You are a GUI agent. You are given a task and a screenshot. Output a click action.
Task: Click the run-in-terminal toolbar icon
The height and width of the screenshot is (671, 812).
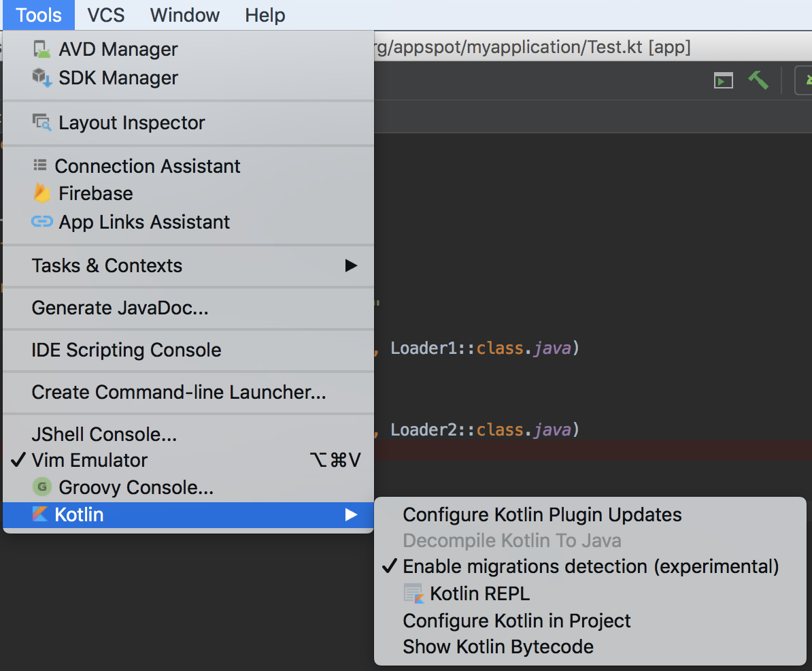pyautogui.click(x=723, y=81)
